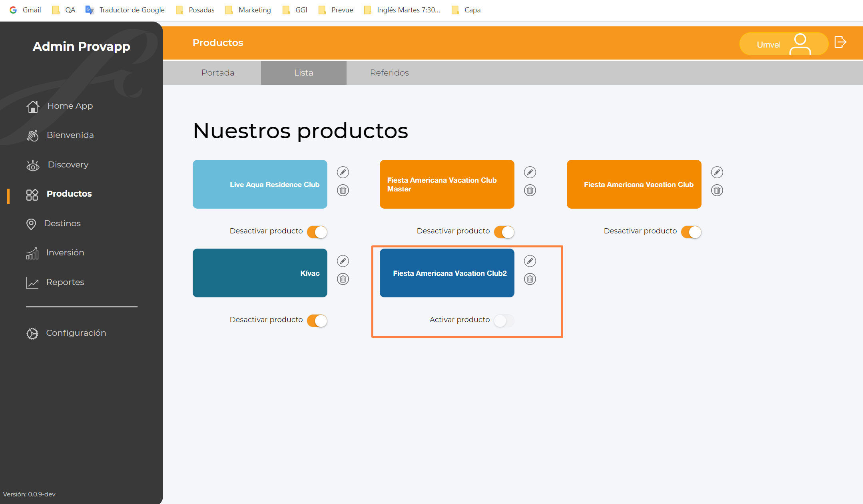Image resolution: width=863 pixels, height=504 pixels.
Task: Open Configuración in the sidebar
Action: point(76,333)
